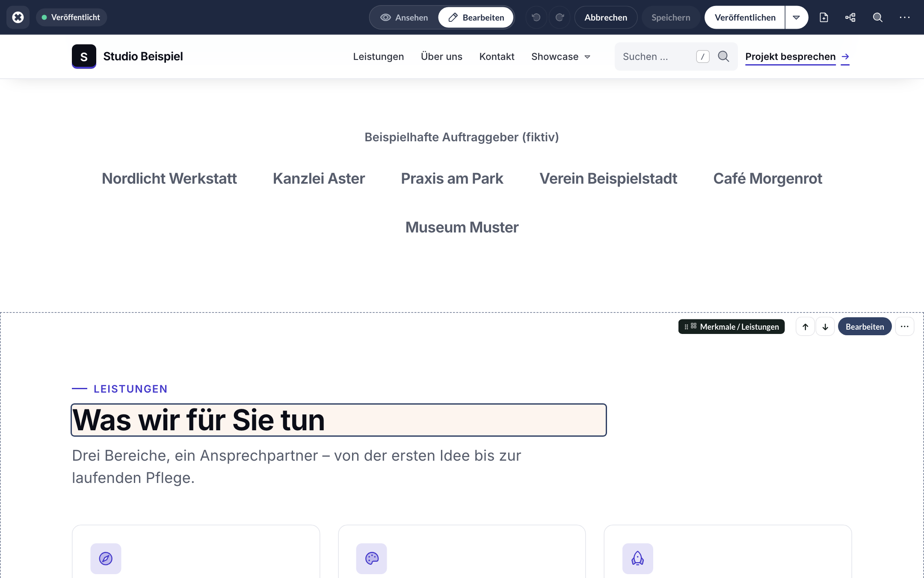The width and height of the screenshot is (924, 578).
Task: Expand the Showcase navigation menu
Action: point(561,57)
